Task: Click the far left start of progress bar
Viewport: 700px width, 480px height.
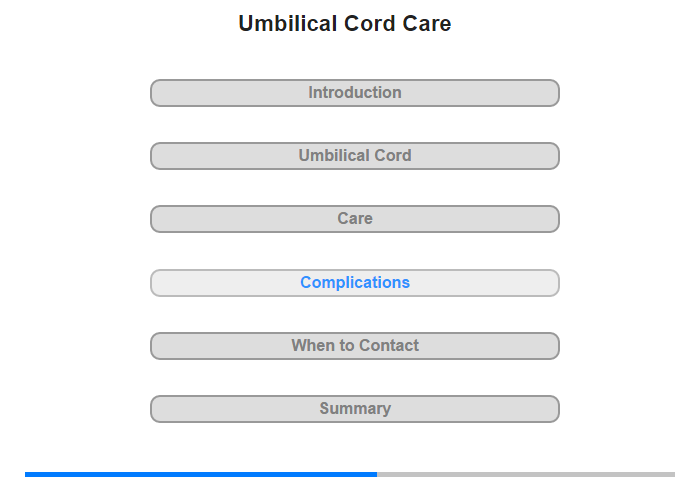Action: (x=28, y=474)
